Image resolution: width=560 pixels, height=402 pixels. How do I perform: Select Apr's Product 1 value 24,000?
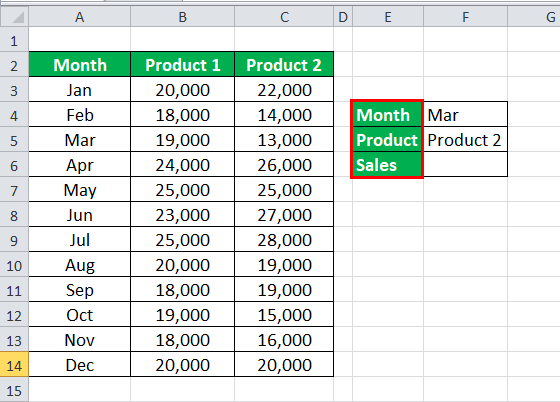click(182, 164)
